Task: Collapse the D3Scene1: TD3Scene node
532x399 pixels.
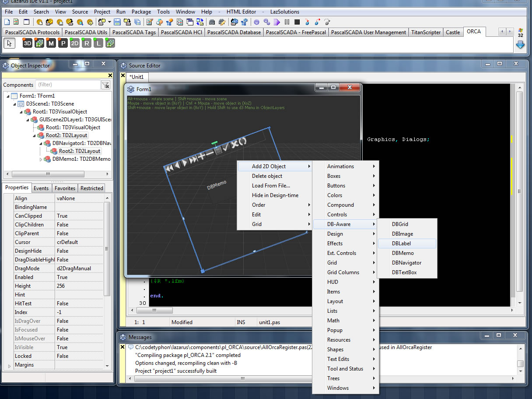Action: [x=15, y=104]
